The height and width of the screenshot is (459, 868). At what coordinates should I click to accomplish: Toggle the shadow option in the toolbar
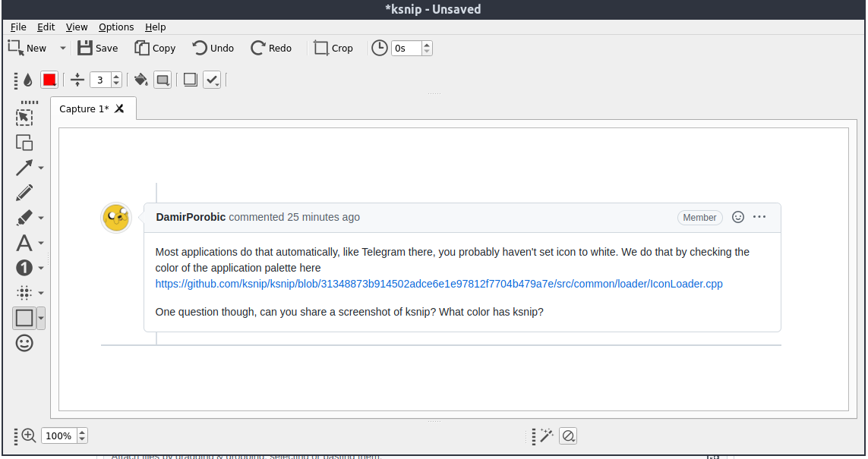tap(189, 79)
